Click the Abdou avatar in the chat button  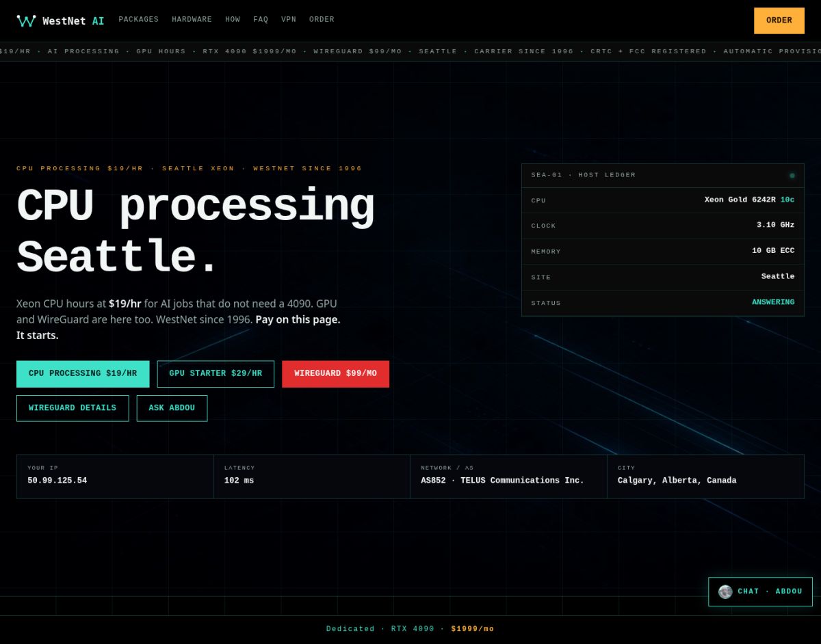[725, 592]
